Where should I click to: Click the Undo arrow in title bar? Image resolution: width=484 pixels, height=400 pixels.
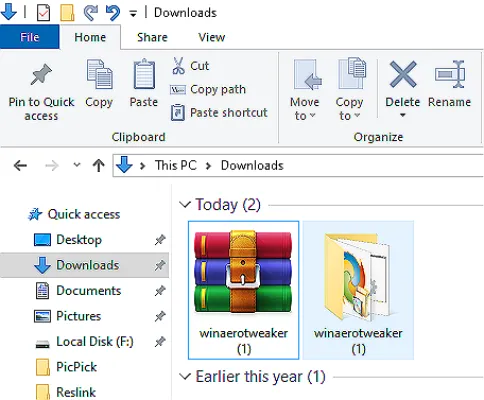pyautogui.click(x=113, y=13)
